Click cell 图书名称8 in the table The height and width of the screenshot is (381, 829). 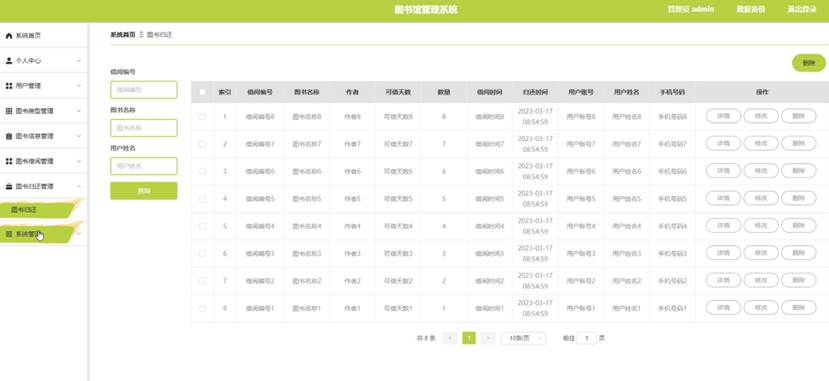(307, 116)
